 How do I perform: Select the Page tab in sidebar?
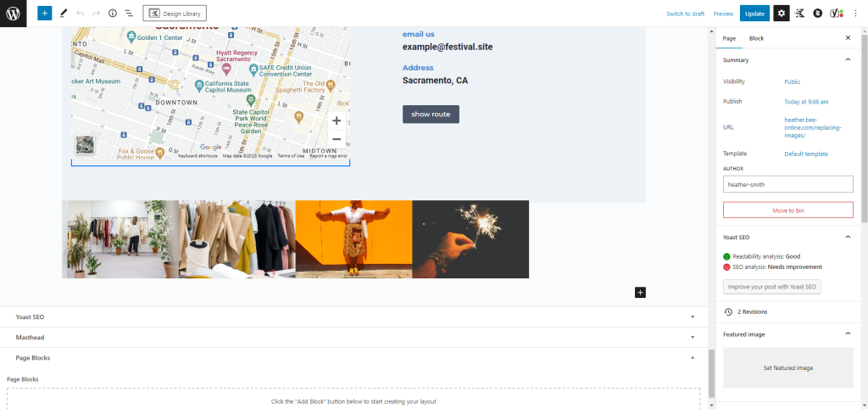tap(729, 38)
